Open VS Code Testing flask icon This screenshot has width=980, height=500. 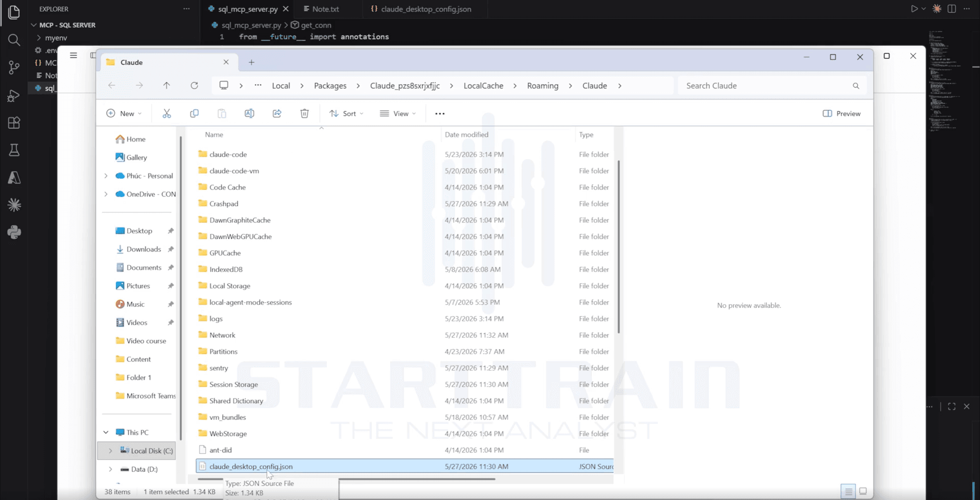click(14, 150)
